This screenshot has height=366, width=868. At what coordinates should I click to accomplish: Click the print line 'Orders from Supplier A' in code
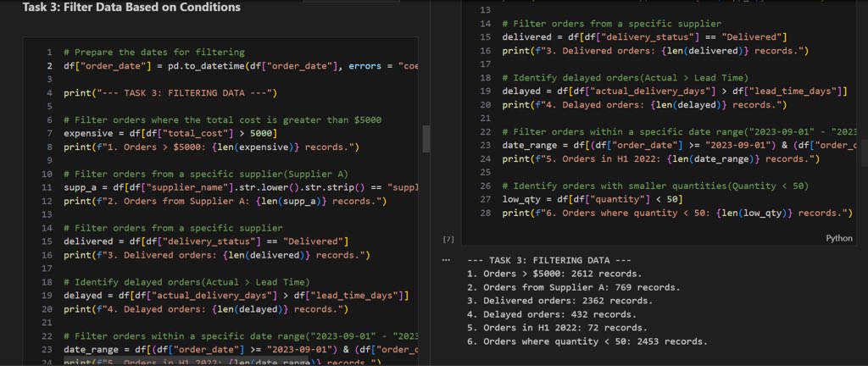(225, 202)
